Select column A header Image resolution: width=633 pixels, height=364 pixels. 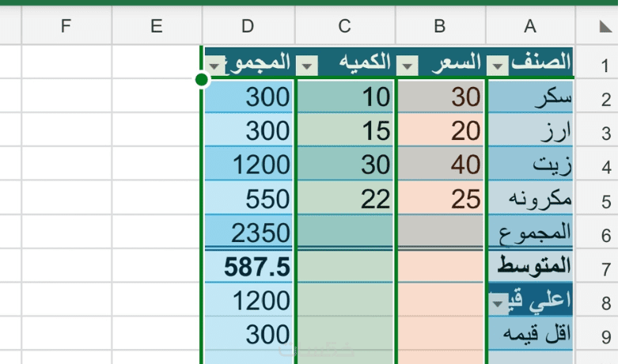(530, 27)
